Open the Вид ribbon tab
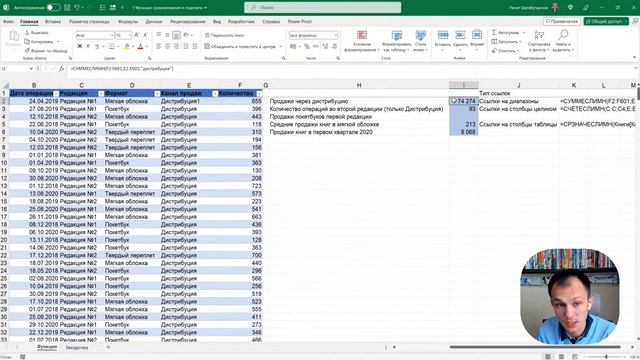This screenshot has height=360, width=640. 217,21
